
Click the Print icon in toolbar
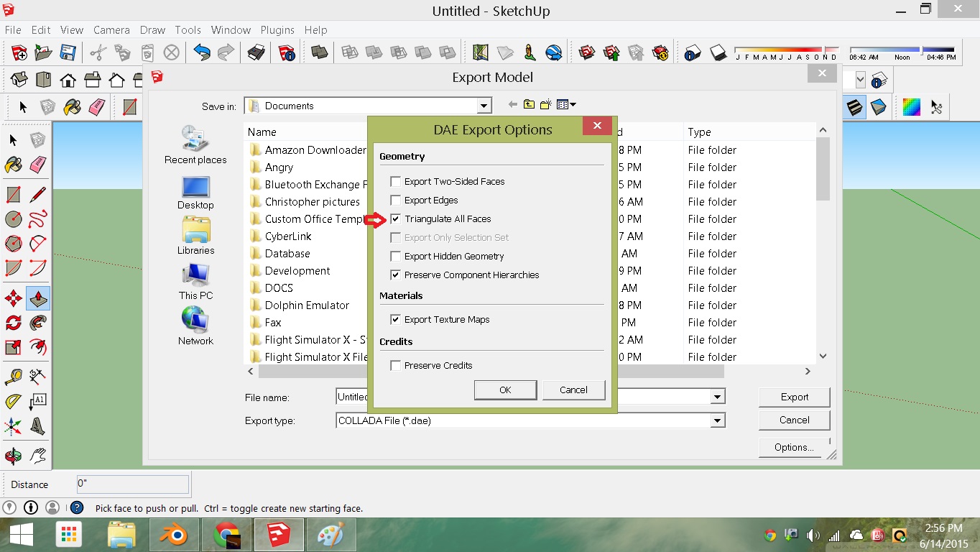(x=256, y=52)
